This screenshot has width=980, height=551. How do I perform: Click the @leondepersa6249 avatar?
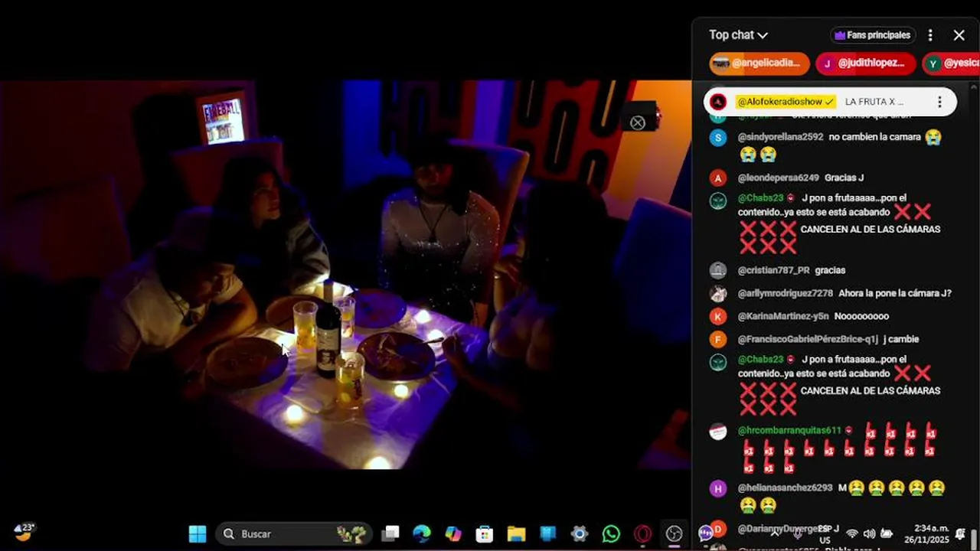717,178
